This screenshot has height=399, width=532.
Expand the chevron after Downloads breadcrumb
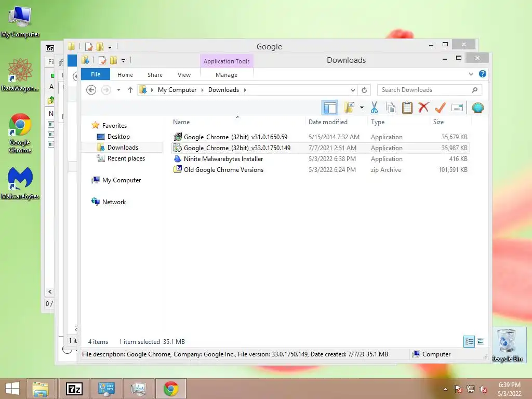245,90
